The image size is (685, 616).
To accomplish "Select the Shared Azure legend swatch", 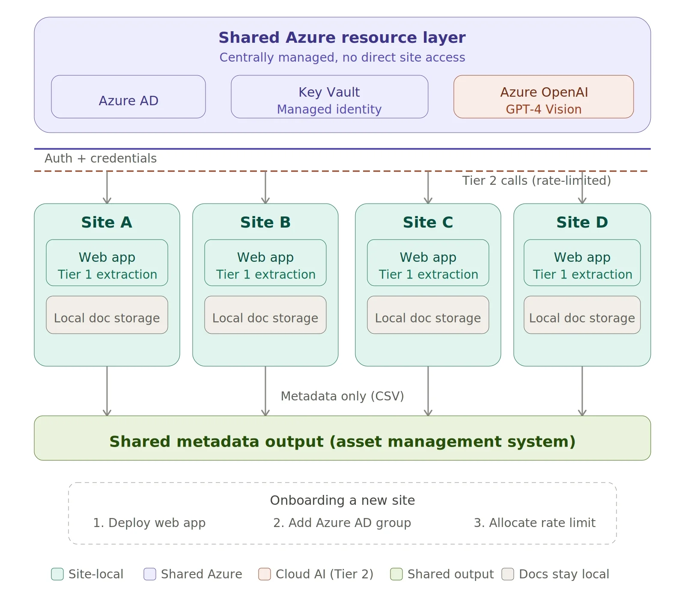I will (x=150, y=574).
